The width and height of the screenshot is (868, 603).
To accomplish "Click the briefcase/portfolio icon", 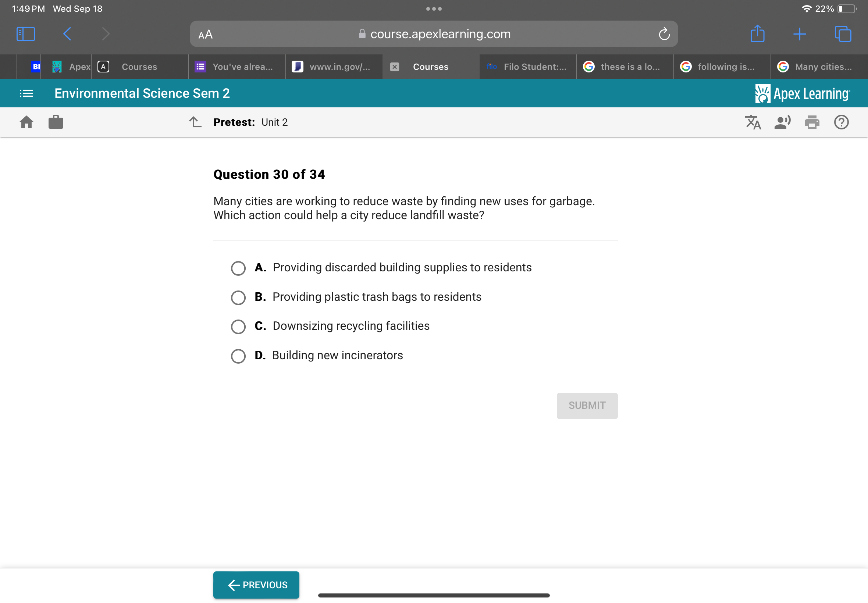I will (56, 122).
